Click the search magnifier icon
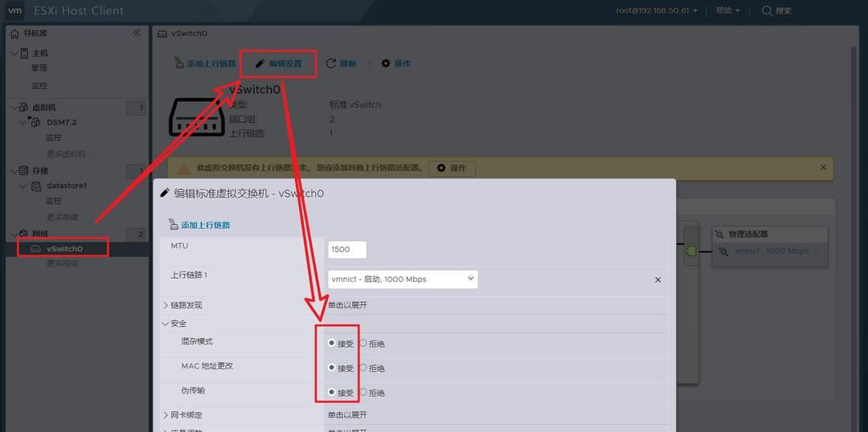868x432 pixels. [767, 10]
